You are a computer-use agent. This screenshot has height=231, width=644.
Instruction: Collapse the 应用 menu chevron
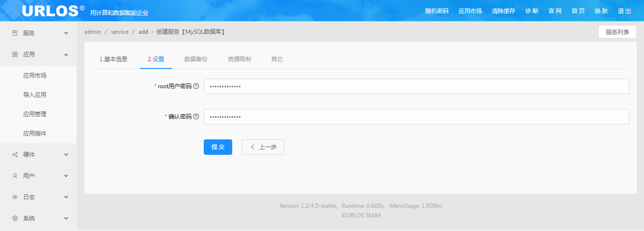pos(66,54)
